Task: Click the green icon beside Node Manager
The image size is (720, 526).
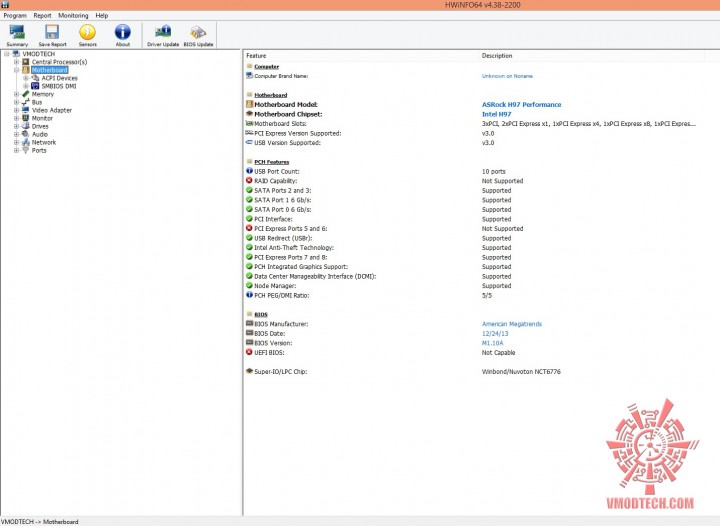Action: [249, 285]
